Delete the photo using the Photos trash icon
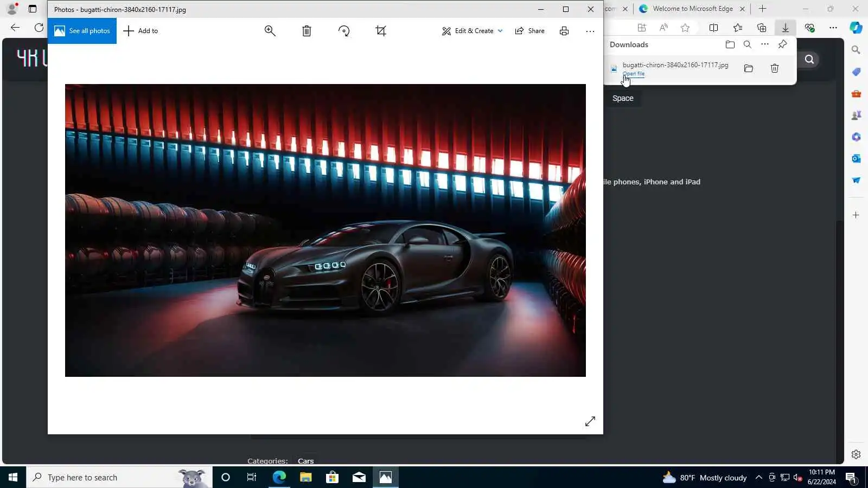868x488 pixels. tap(307, 31)
